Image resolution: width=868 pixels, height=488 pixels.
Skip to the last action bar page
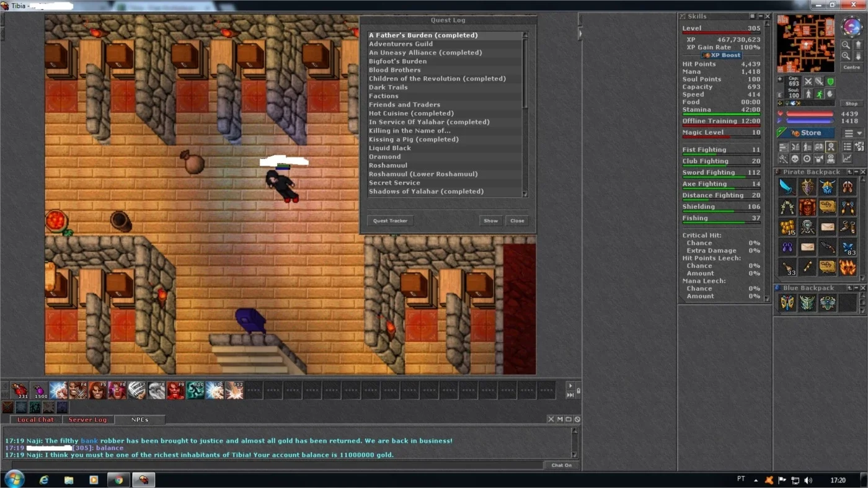point(570,394)
